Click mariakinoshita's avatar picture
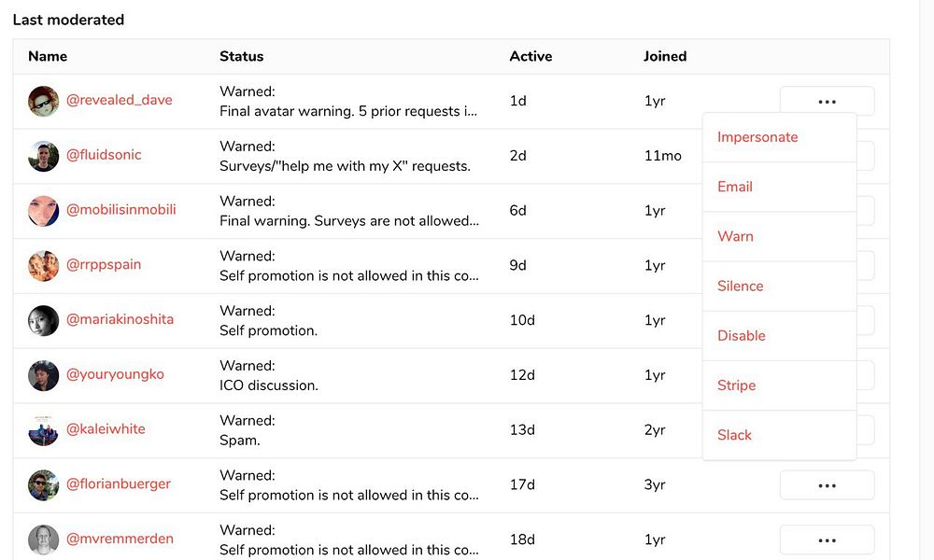 click(44, 320)
